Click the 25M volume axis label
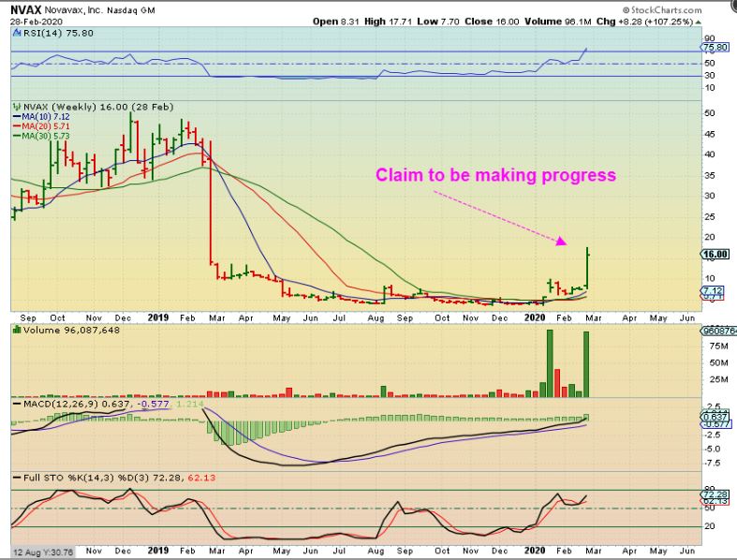This screenshot has height=560, width=737. pyautogui.click(x=718, y=379)
